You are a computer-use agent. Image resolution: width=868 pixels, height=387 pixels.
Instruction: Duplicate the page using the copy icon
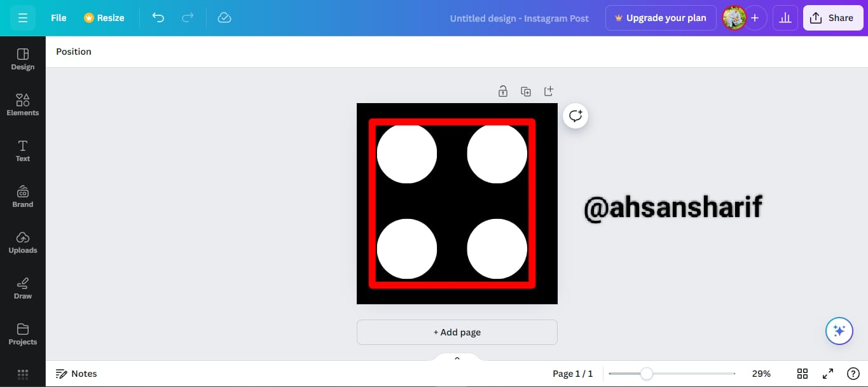pos(526,92)
